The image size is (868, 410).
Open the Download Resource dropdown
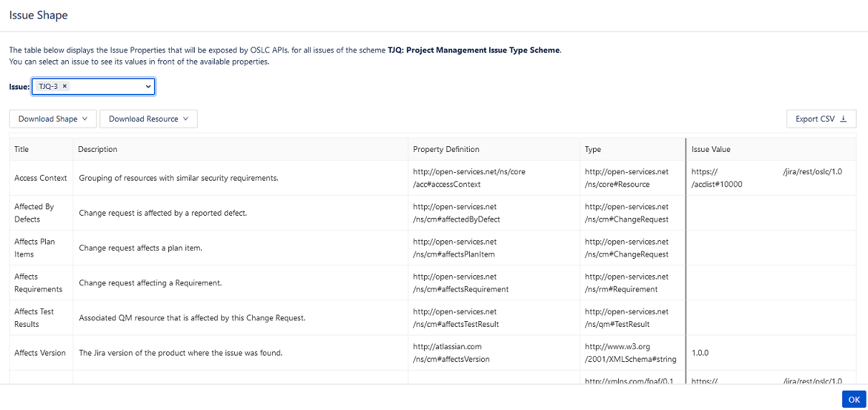[x=148, y=119]
